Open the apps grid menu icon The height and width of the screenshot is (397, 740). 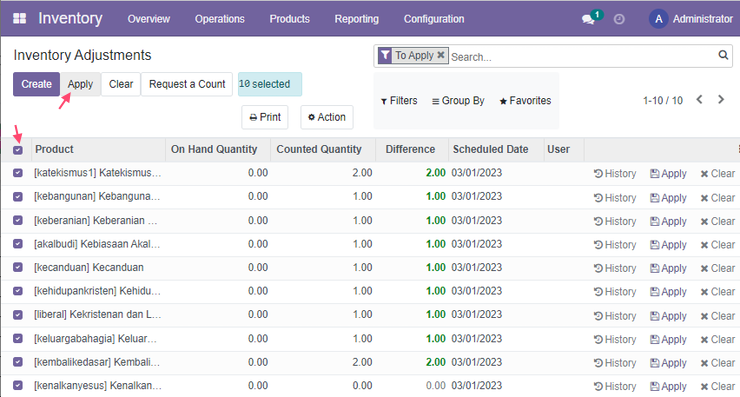pyautogui.click(x=19, y=18)
